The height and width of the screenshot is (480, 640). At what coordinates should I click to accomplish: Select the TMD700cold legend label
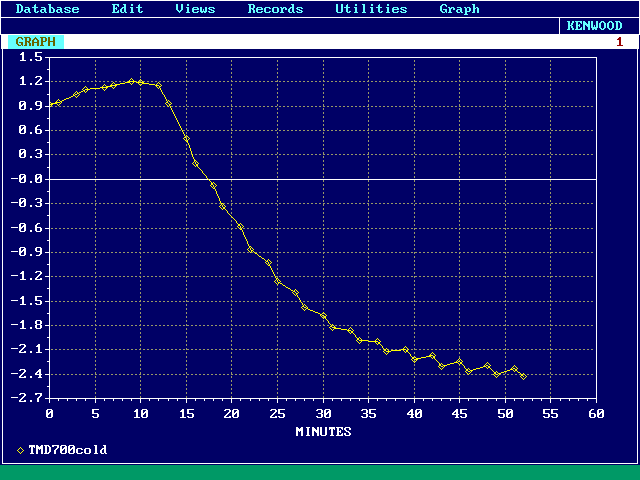(x=68, y=450)
